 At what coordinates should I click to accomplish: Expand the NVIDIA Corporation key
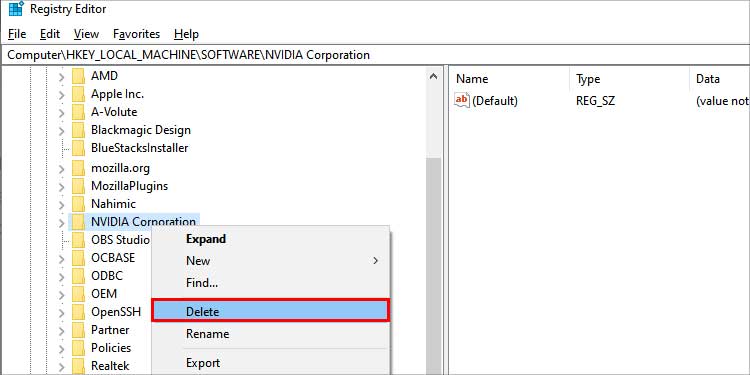coord(61,222)
